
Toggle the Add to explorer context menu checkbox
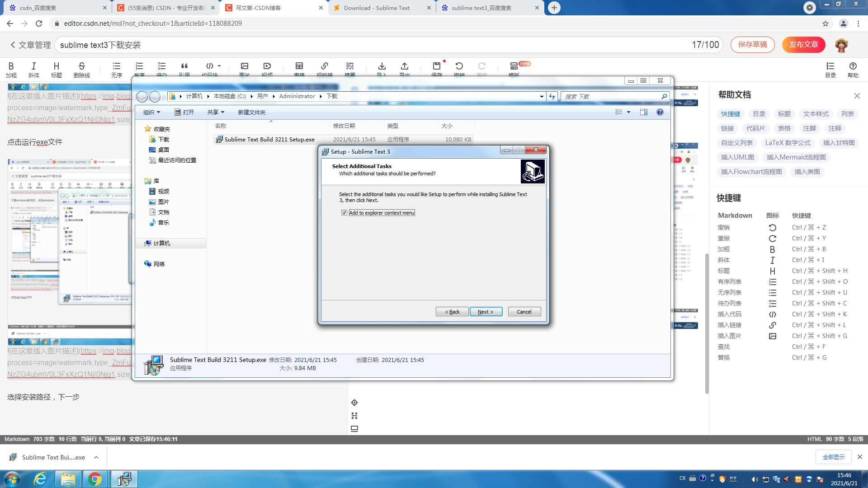pos(344,213)
